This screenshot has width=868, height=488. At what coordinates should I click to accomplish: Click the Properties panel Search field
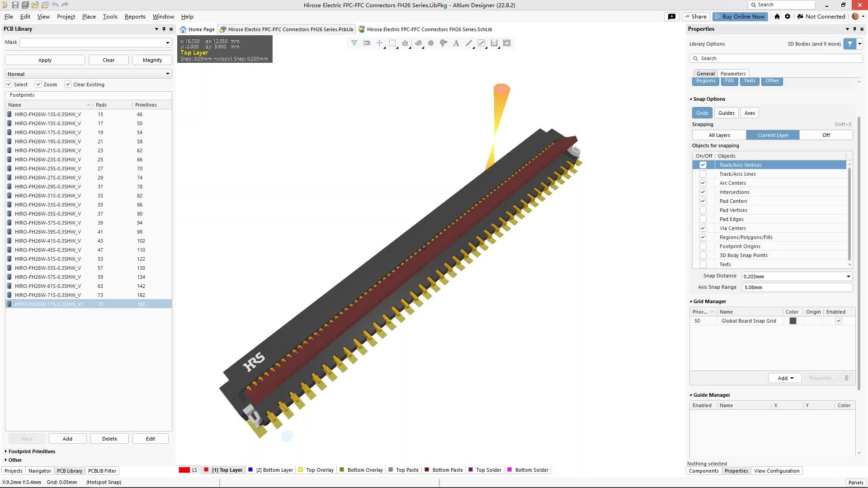coord(776,58)
